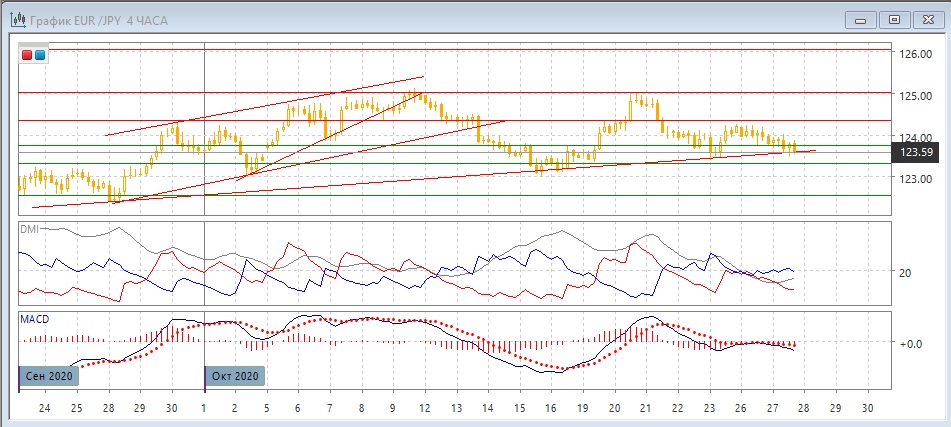The width and height of the screenshot is (951, 427).
Task: Click the current price tag 123.59
Action: [x=917, y=153]
